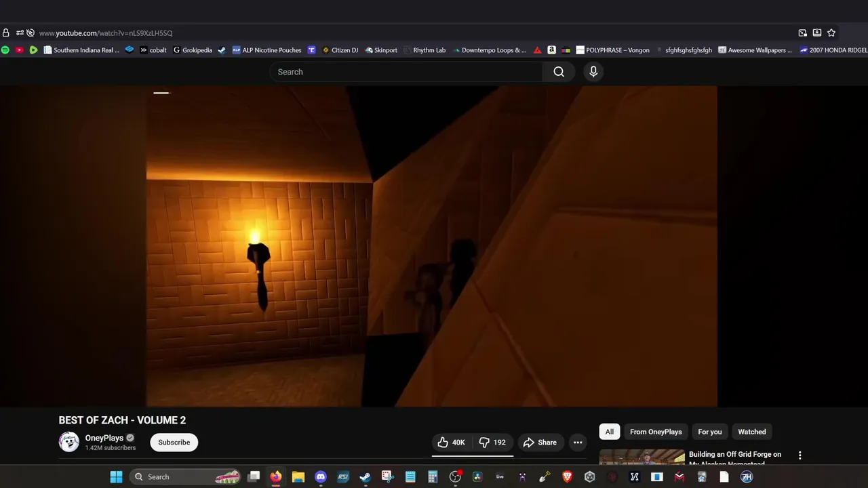The image size is (868, 488).
Task: Click into the YouTube search field
Action: [x=406, y=72]
